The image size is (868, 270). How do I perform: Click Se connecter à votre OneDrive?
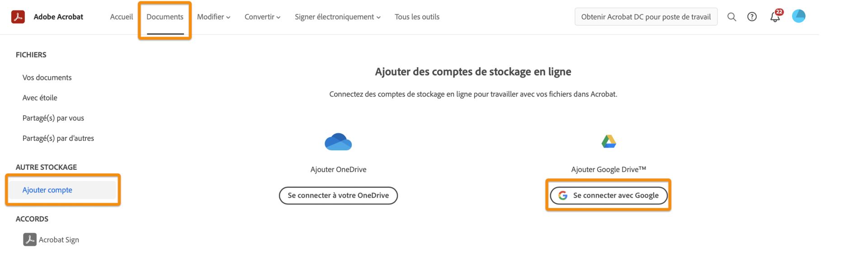[338, 196]
